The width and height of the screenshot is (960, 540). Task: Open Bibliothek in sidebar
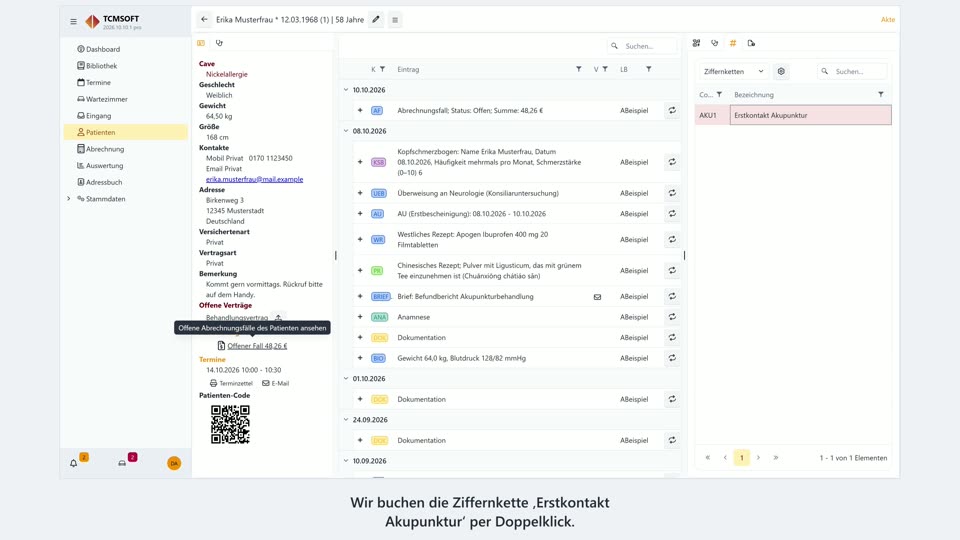pyautogui.click(x=126, y=66)
